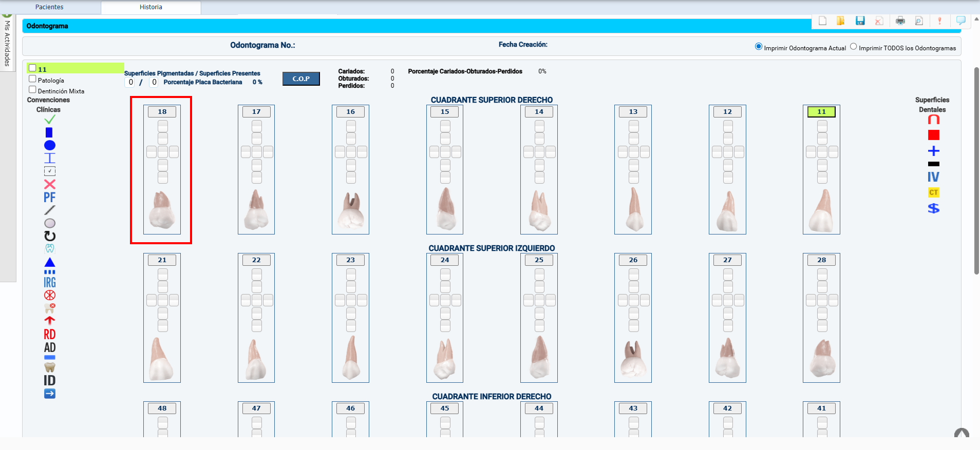Image resolution: width=980 pixels, height=450 pixels.
Task: Click the save diskette icon in toolbar
Action: tap(860, 21)
